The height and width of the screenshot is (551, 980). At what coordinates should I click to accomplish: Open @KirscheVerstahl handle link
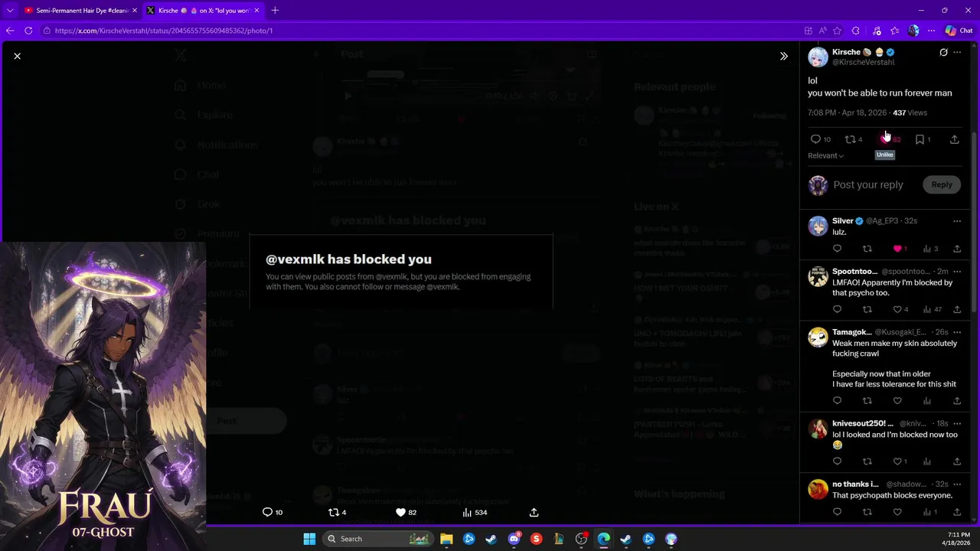tap(863, 62)
